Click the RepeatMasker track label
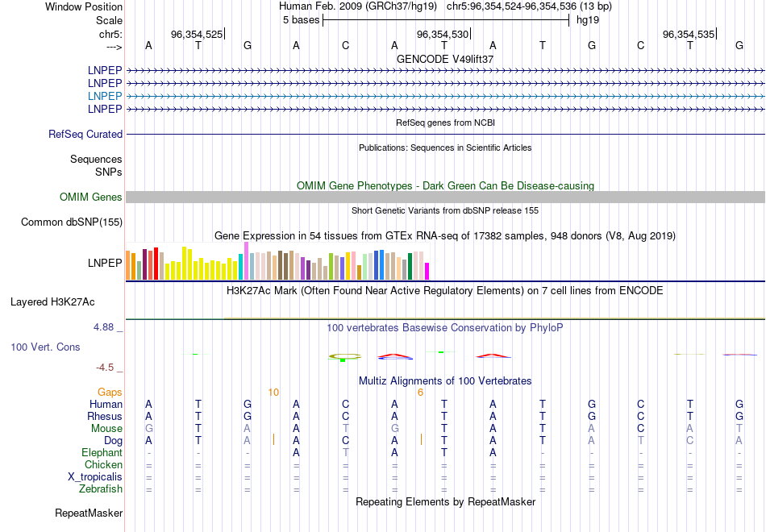 (89, 513)
